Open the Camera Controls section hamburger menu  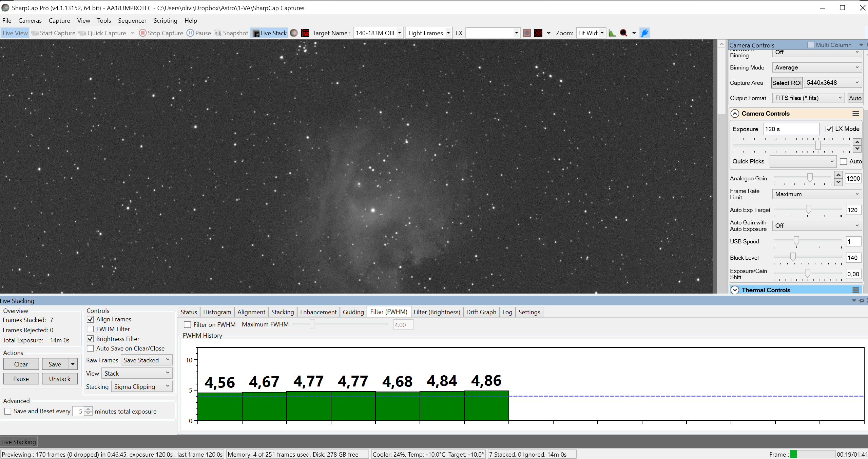point(856,114)
